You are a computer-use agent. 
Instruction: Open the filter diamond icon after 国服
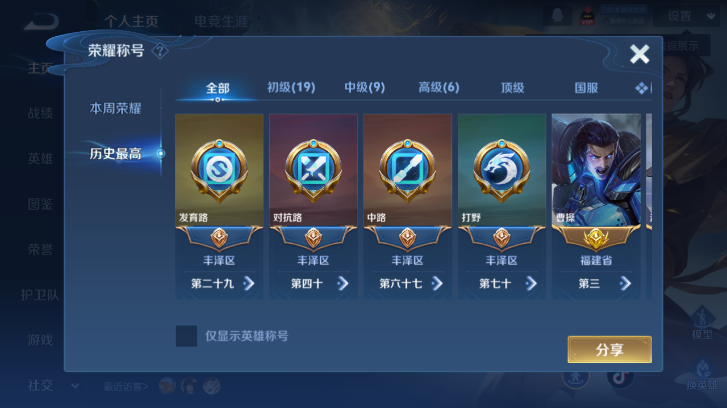click(x=643, y=88)
